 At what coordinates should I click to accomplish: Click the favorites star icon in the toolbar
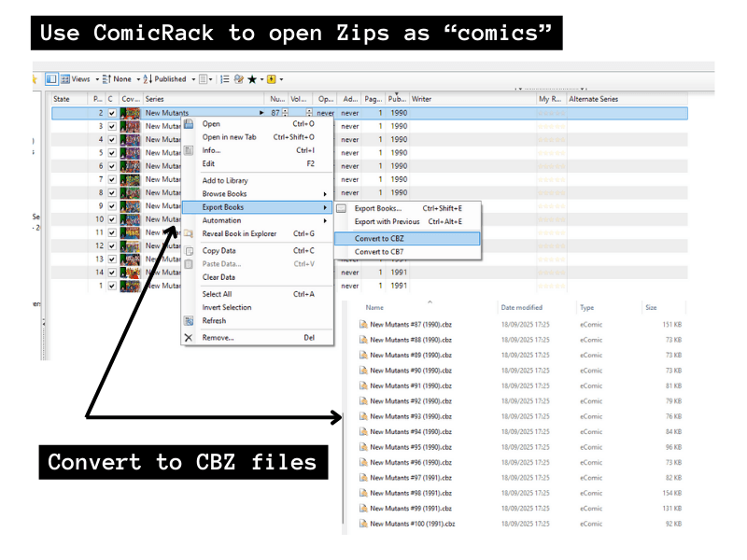click(x=252, y=79)
